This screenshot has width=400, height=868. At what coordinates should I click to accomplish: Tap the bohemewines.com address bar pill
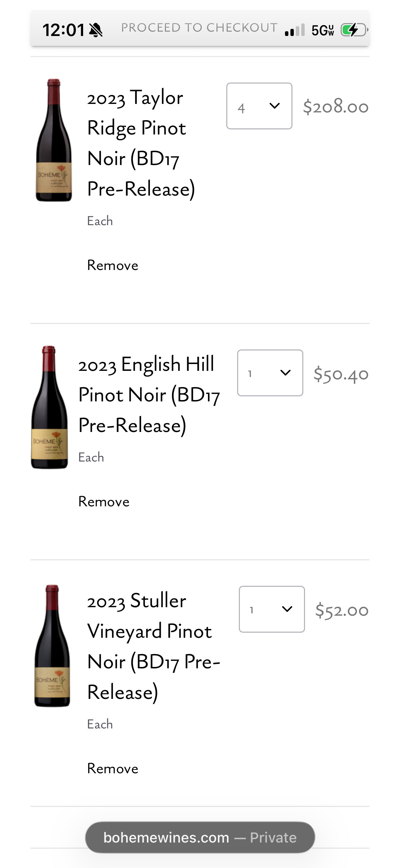tap(200, 837)
